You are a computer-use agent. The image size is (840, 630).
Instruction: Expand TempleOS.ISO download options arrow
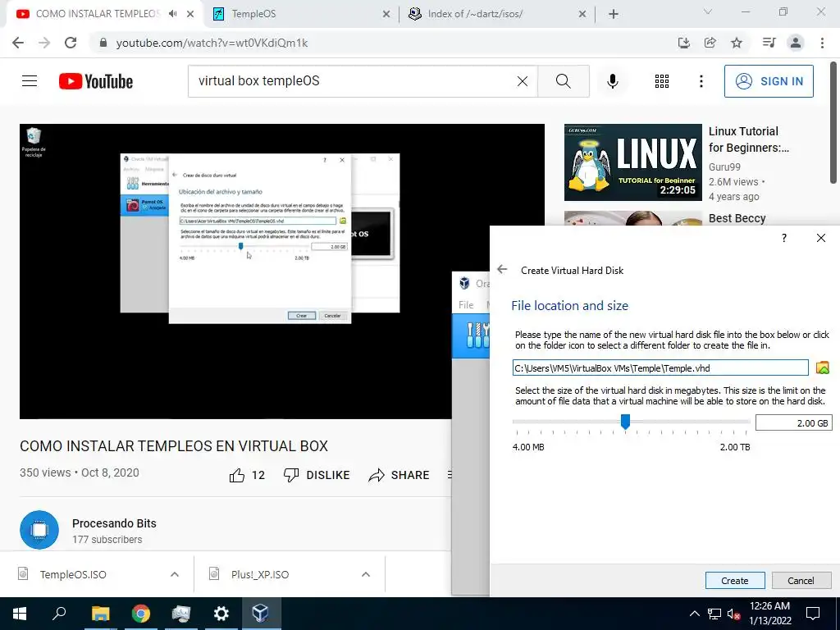pyautogui.click(x=174, y=574)
